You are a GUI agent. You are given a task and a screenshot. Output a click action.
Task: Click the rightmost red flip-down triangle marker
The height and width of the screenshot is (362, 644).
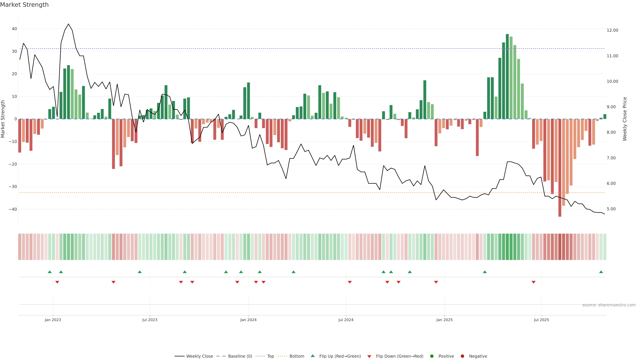click(533, 282)
